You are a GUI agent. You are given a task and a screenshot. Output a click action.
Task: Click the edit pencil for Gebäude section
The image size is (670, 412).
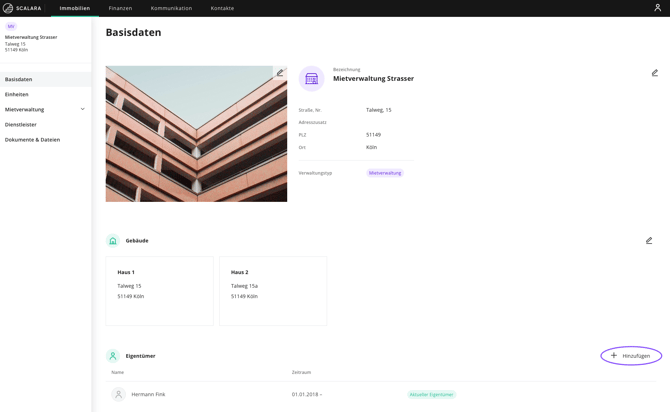click(x=649, y=241)
